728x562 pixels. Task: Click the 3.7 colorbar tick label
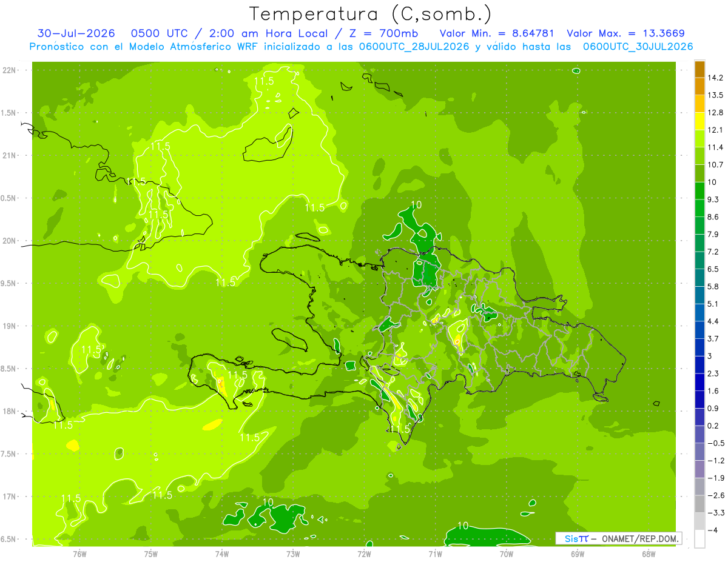(713, 338)
